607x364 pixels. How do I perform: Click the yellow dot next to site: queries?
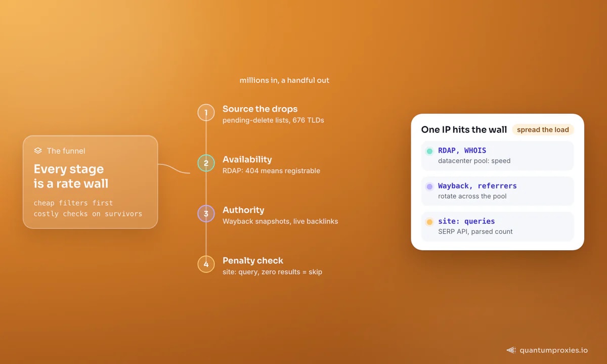[429, 222]
